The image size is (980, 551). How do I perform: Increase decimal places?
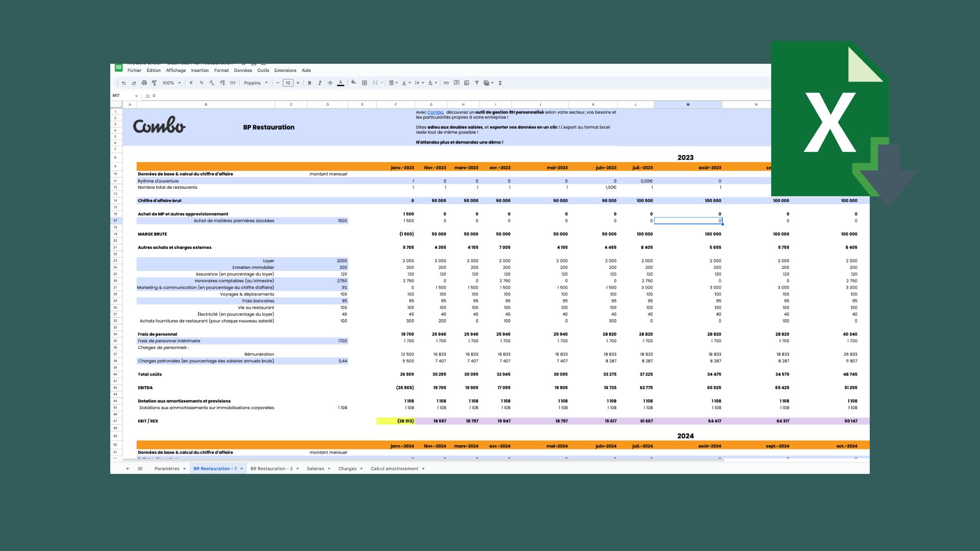[x=222, y=83]
